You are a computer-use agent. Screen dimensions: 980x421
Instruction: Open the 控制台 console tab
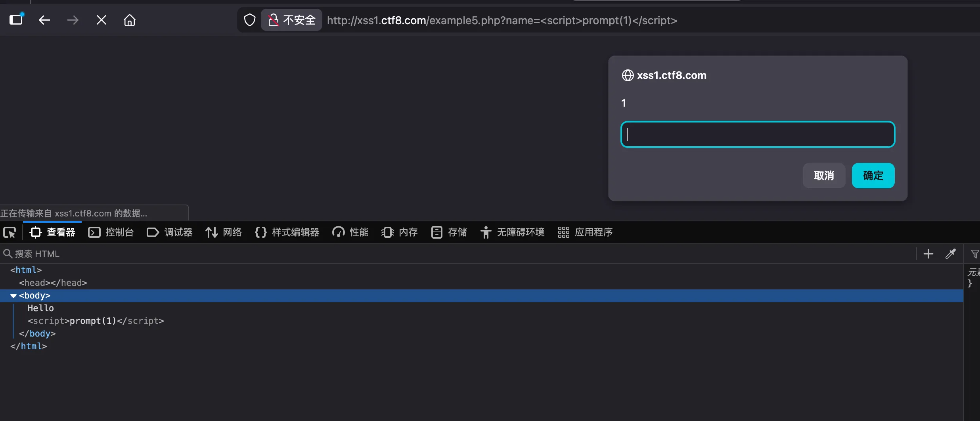(111, 232)
